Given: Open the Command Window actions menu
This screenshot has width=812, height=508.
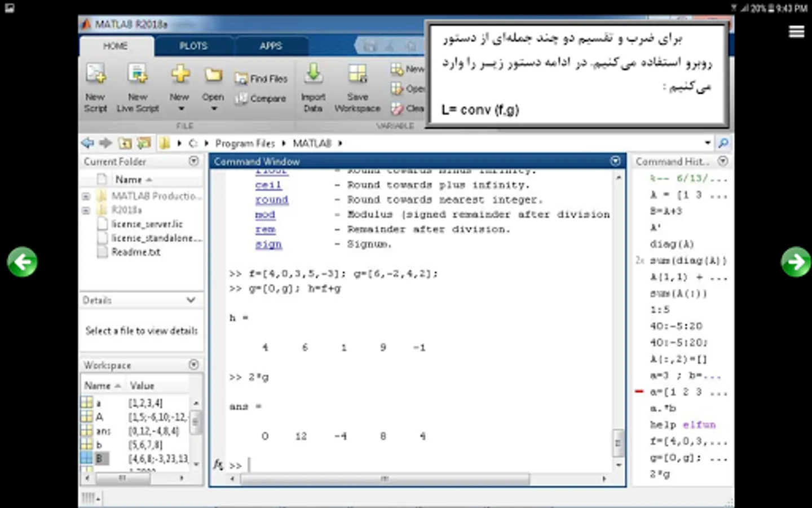Looking at the screenshot, I should click(615, 161).
